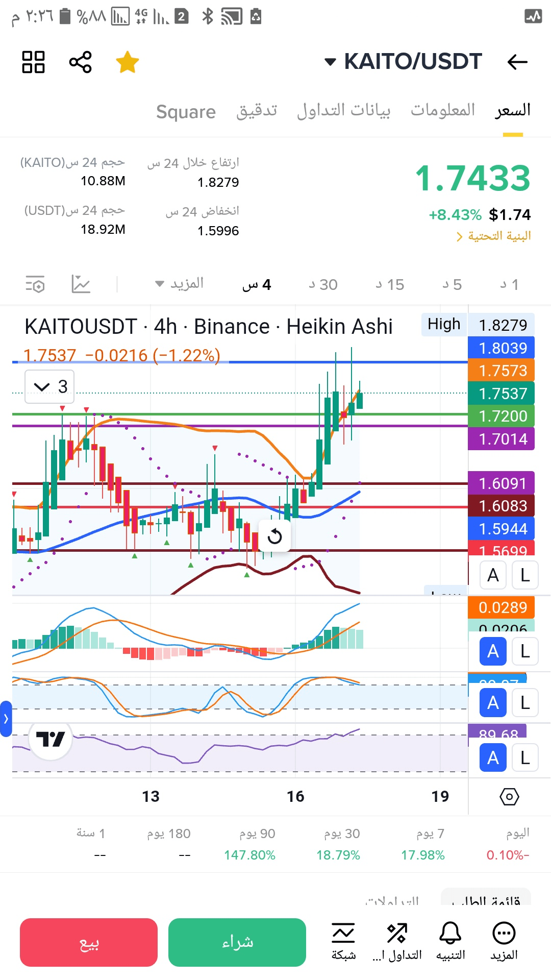This screenshot has width=551, height=980.
Task: Open chart settings list icon
Action: click(35, 284)
